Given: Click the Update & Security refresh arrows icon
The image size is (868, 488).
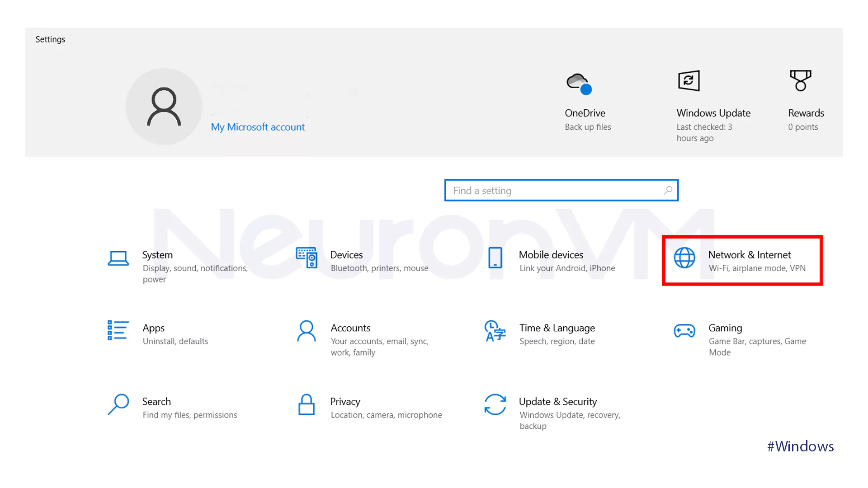Looking at the screenshot, I should pyautogui.click(x=495, y=404).
